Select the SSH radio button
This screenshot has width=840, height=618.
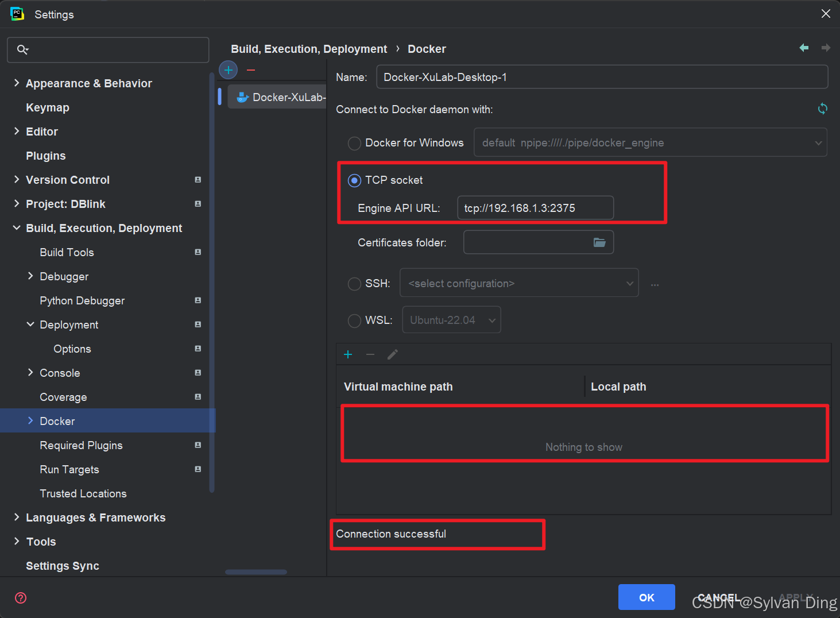[354, 284]
